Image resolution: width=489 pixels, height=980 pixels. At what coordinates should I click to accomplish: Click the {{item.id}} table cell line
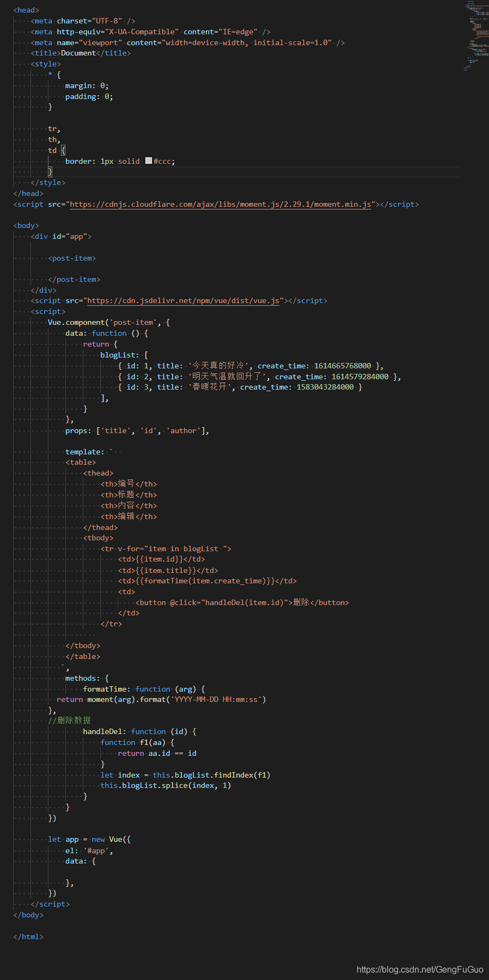point(161,559)
